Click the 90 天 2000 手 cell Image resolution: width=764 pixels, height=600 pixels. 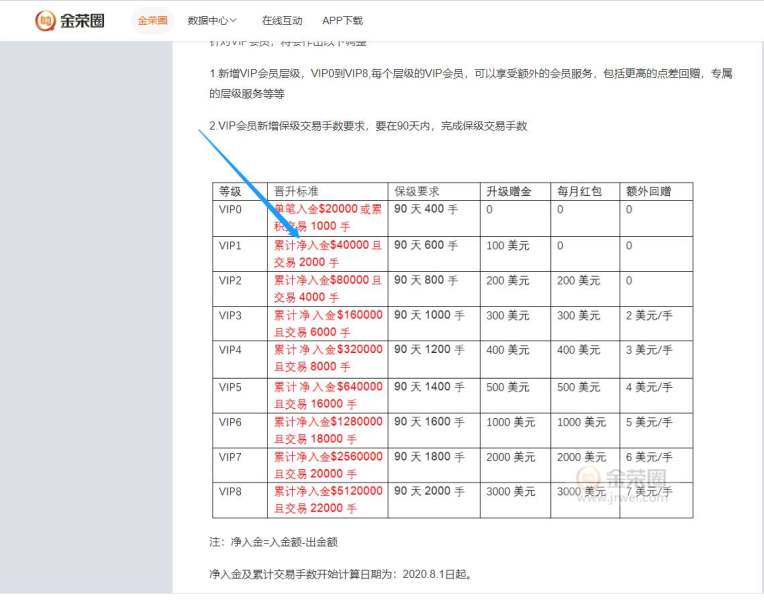click(x=434, y=500)
